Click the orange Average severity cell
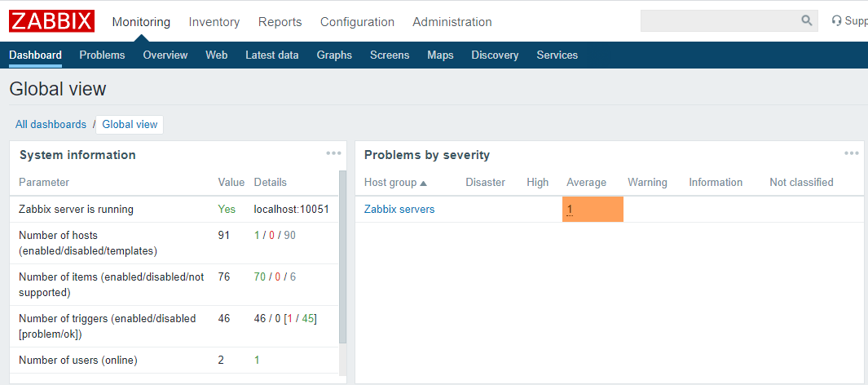The height and width of the screenshot is (385, 868). (593, 210)
